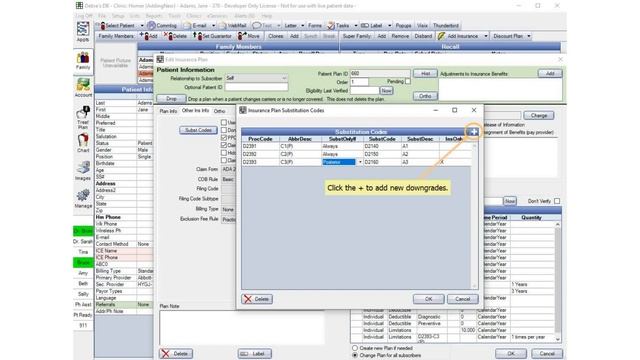Open the SubstOnlyIf dropdown in row D2393
Image resolution: width=640 pixels, height=360 pixels.
pos(360,162)
